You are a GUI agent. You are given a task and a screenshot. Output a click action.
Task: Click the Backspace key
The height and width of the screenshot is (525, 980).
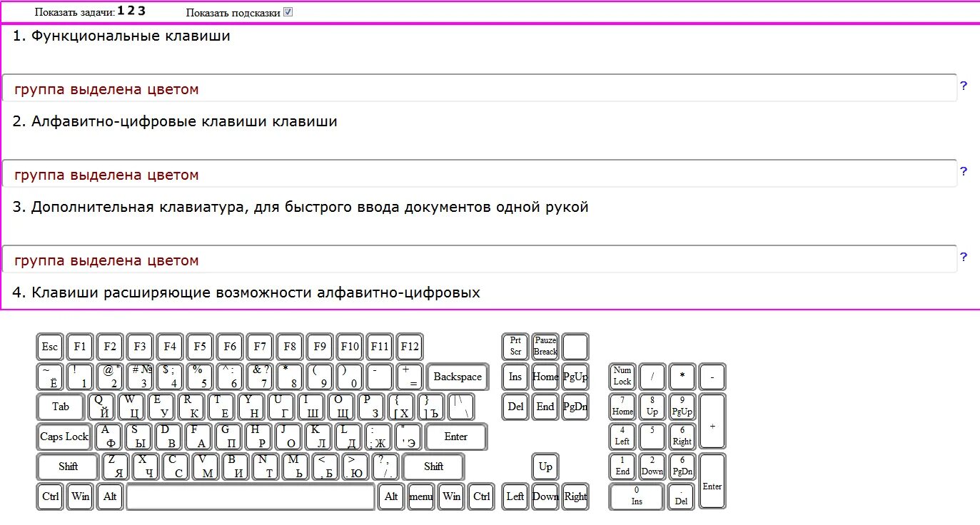click(457, 377)
